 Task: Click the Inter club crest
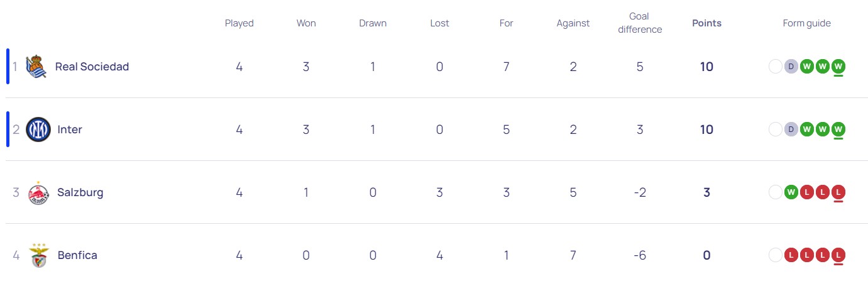point(38,129)
